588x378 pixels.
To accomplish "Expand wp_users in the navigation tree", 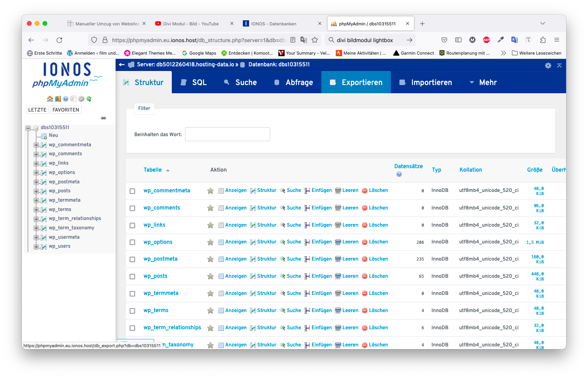I will [x=36, y=247].
